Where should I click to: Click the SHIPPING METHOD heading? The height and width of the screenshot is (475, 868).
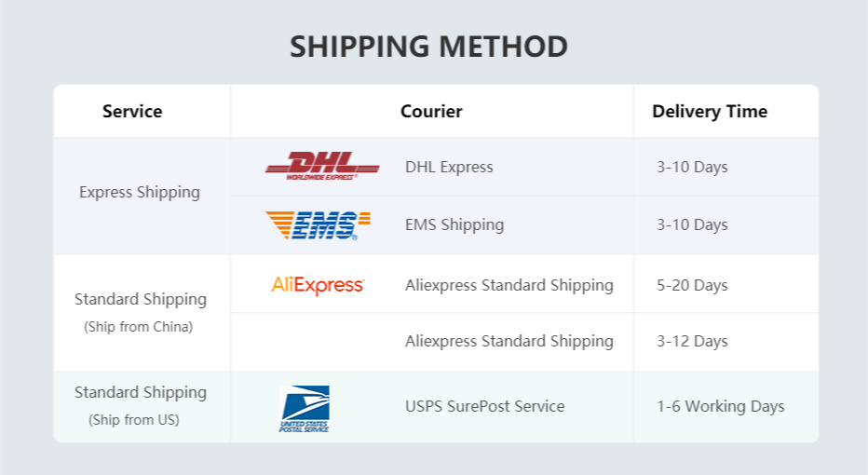tap(428, 47)
